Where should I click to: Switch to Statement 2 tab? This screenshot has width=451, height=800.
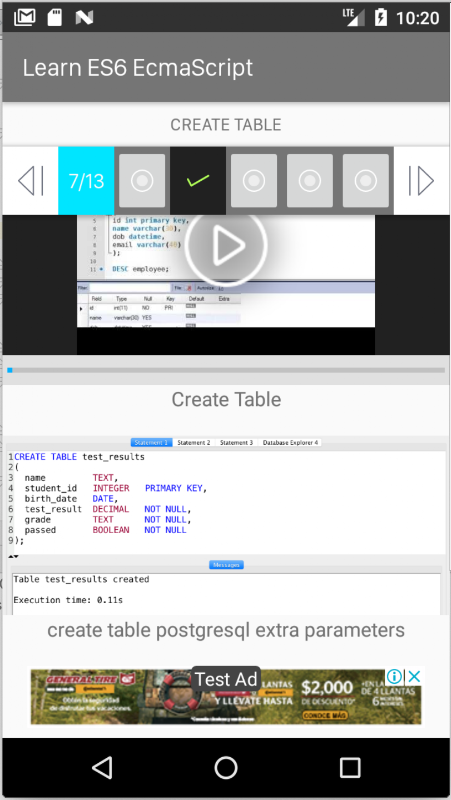pyautogui.click(x=194, y=442)
